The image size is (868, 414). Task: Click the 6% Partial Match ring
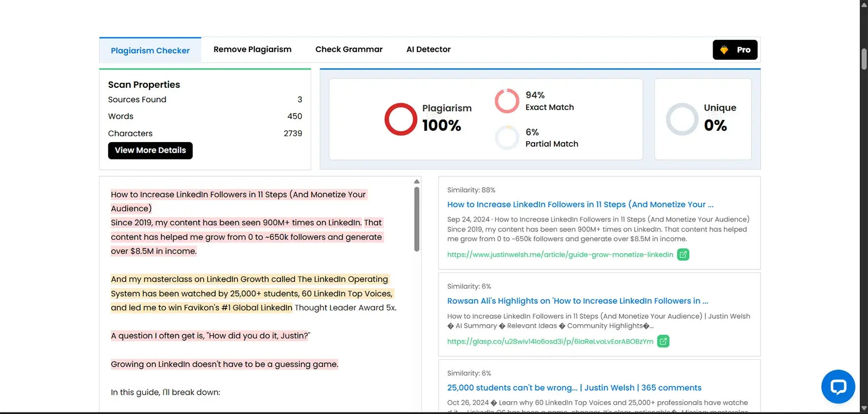tap(507, 138)
